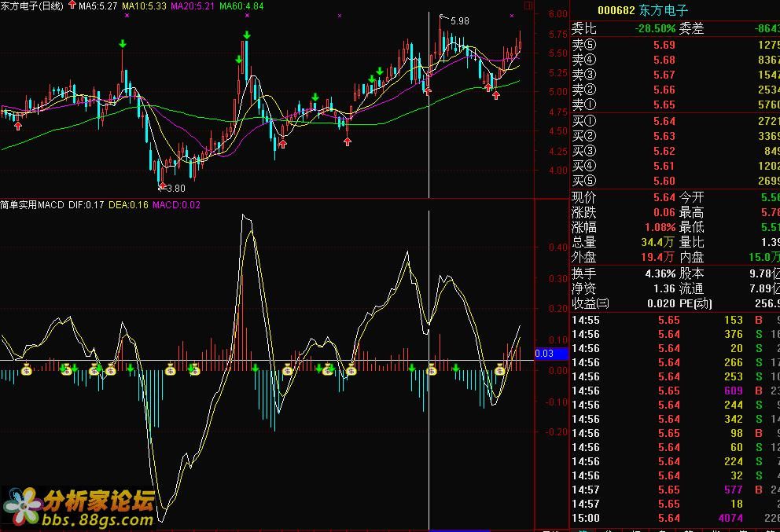Click the 涨幅 1.08% value
Viewport: 780px width, 532px height.
click(660, 228)
